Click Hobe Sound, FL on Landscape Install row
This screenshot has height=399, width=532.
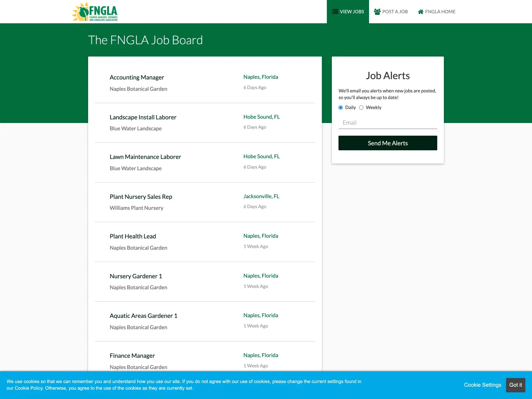(262, 117)
